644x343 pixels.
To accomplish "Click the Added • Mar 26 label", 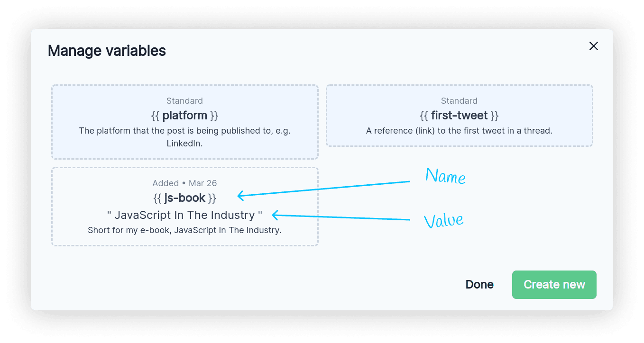I will click(185, 183).
